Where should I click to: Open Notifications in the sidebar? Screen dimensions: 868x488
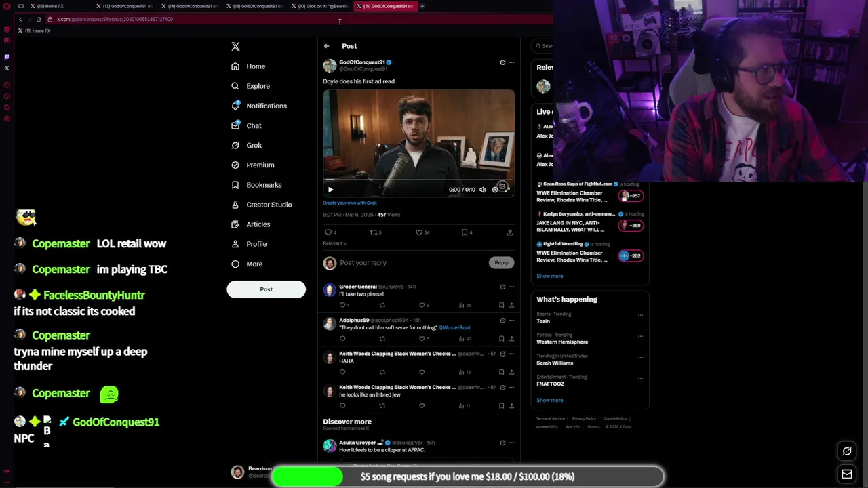point(258,106)
